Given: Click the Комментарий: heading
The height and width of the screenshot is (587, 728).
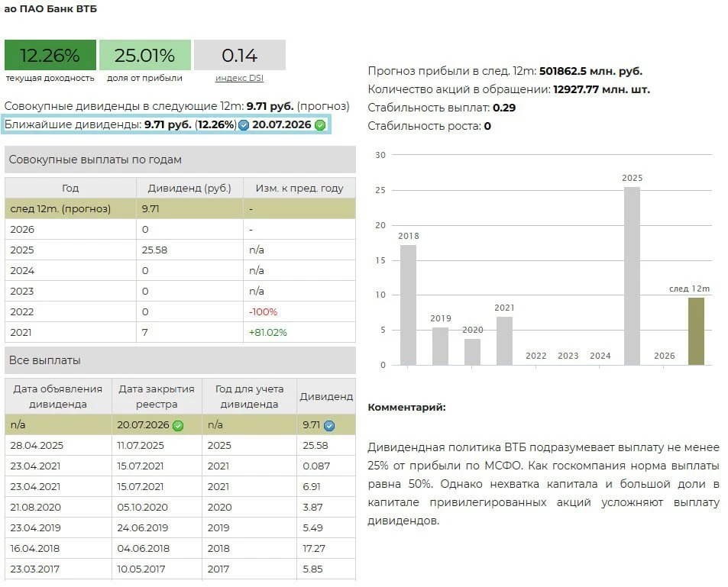Looking at the screenshot, I should click(406, 408).
